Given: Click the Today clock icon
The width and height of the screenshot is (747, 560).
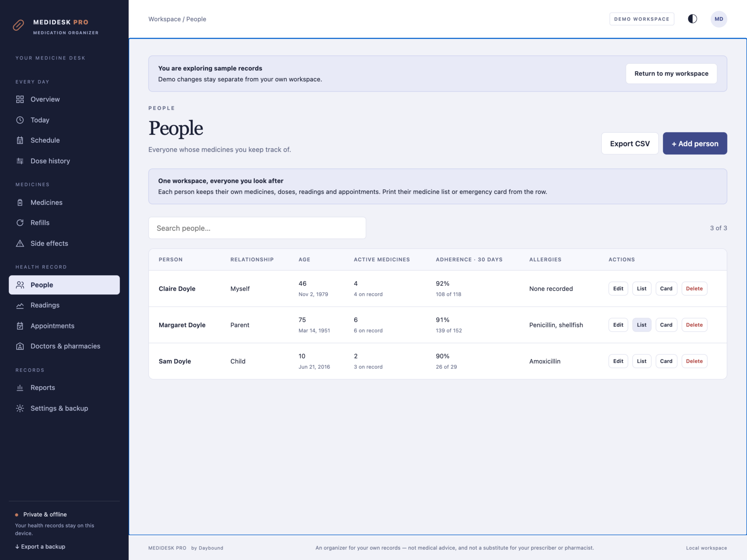Looking at the screenshot, I should click(20, 120).
